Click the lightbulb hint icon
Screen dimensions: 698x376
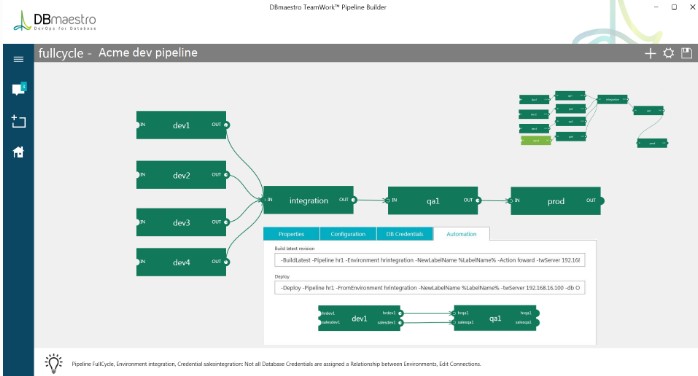pos(54,363)
